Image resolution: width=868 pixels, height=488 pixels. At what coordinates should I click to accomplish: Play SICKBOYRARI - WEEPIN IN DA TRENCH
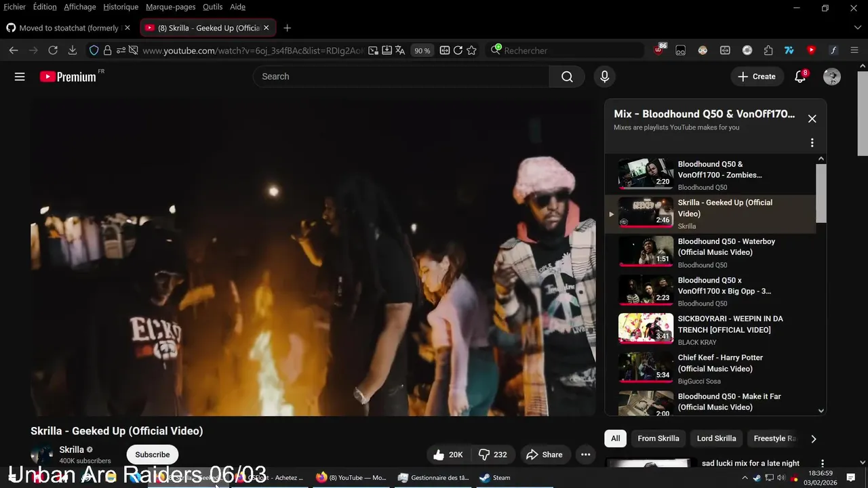click(710, 330)
